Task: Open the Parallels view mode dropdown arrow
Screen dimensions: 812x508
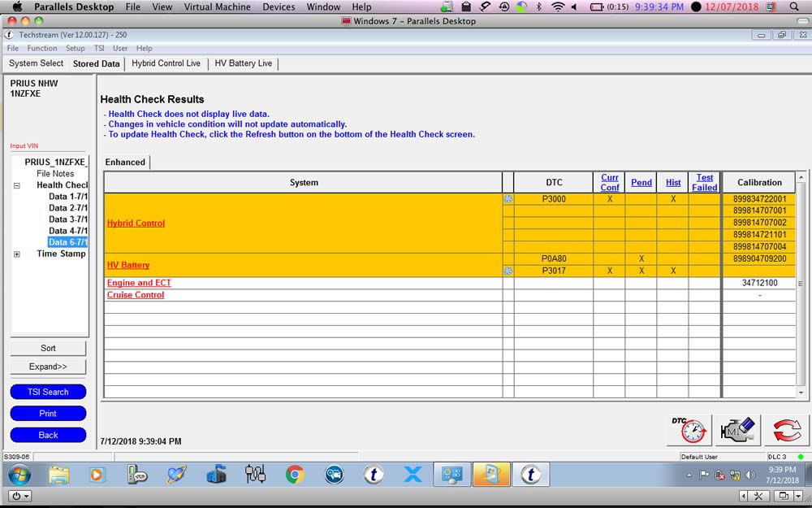Action: [x=798, y=496]
